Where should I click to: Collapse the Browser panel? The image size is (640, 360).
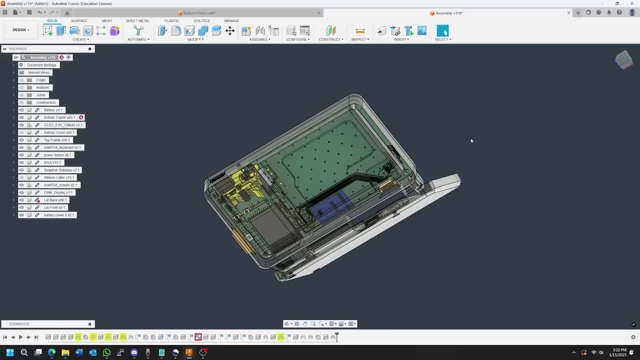click(4, 49)
